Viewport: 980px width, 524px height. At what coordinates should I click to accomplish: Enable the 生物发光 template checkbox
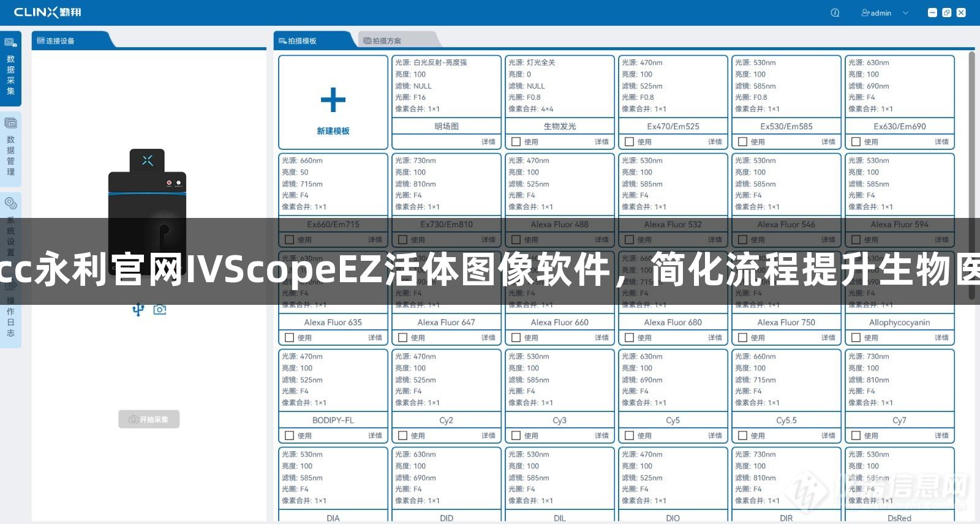click(x=516, y=142)
